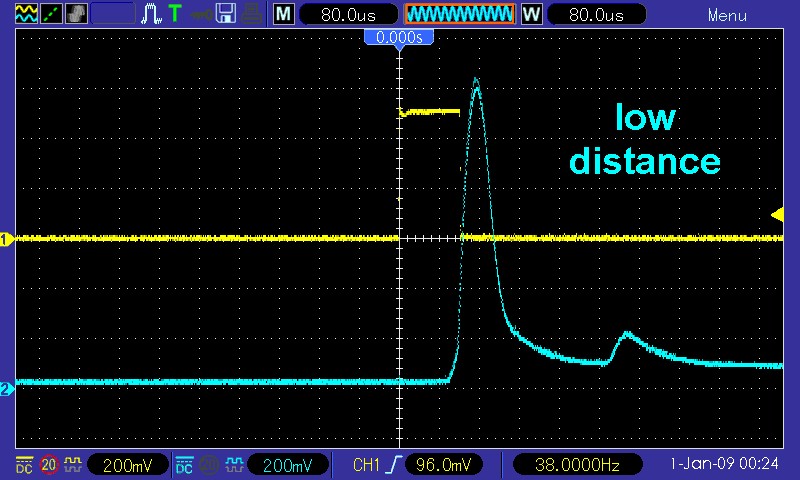The width and height of the screenshot is (800, 480).
Task: Click the window timebase 80.0us value
Action: 596,15
